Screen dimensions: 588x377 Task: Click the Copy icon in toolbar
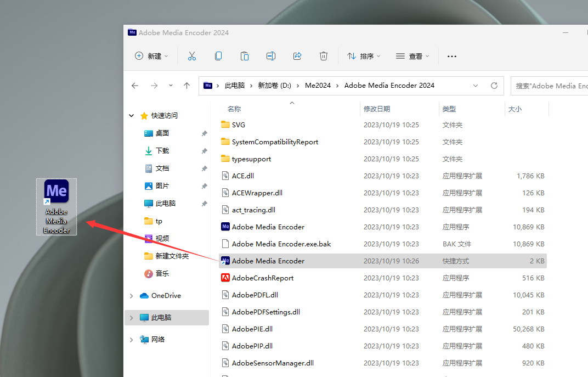218,57
